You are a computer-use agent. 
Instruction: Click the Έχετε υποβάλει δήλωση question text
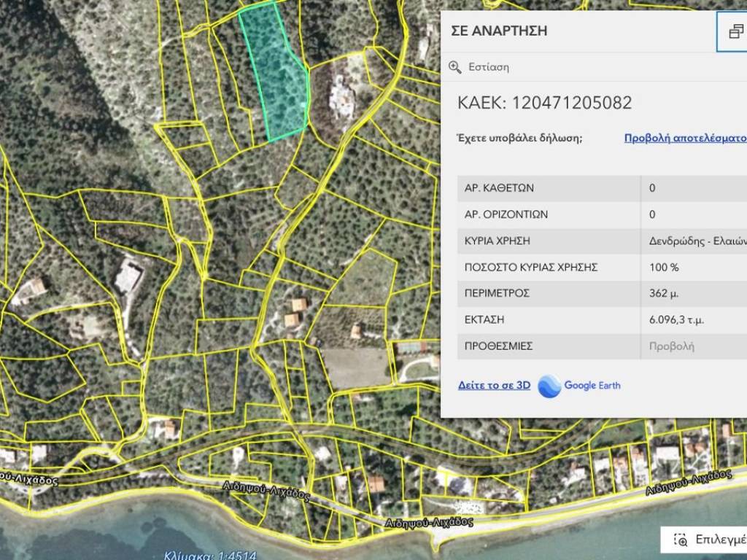click(x=519, y=137)
